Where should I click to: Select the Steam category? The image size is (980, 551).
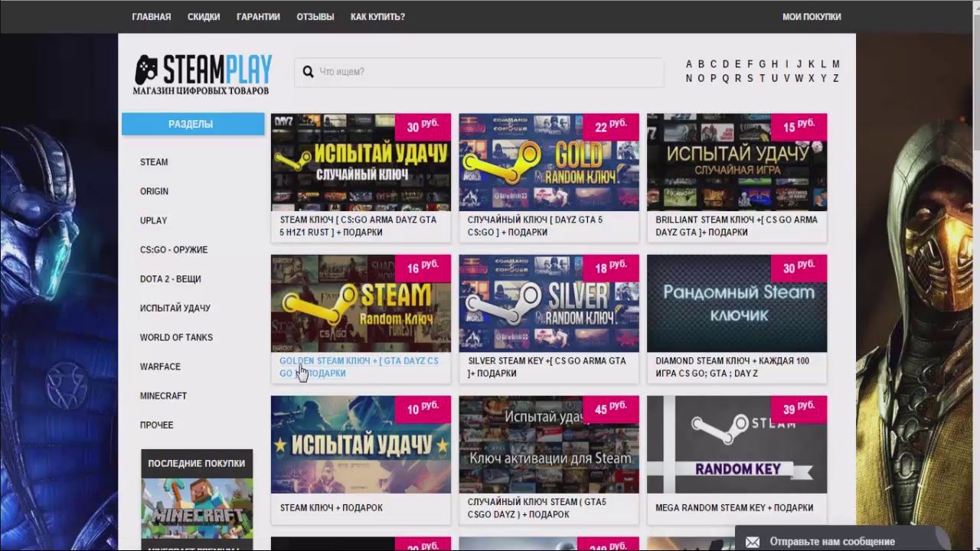pyautogui.click(x=154, y=162)
